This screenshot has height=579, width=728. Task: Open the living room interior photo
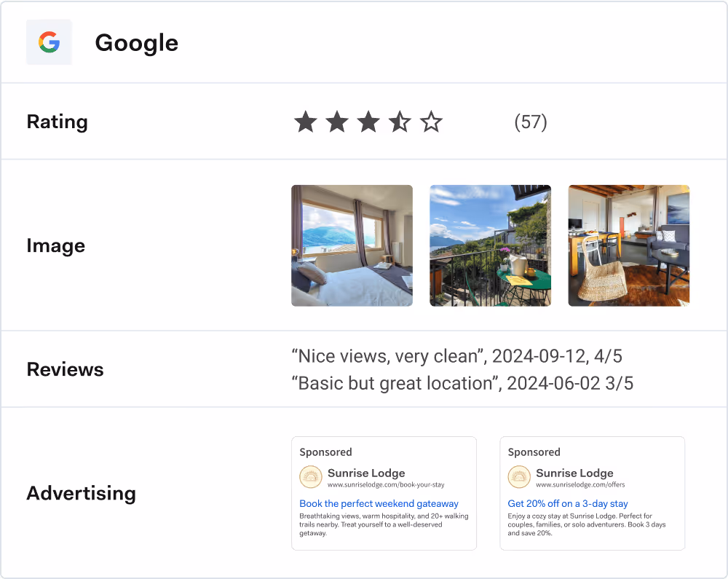point(628,245)
